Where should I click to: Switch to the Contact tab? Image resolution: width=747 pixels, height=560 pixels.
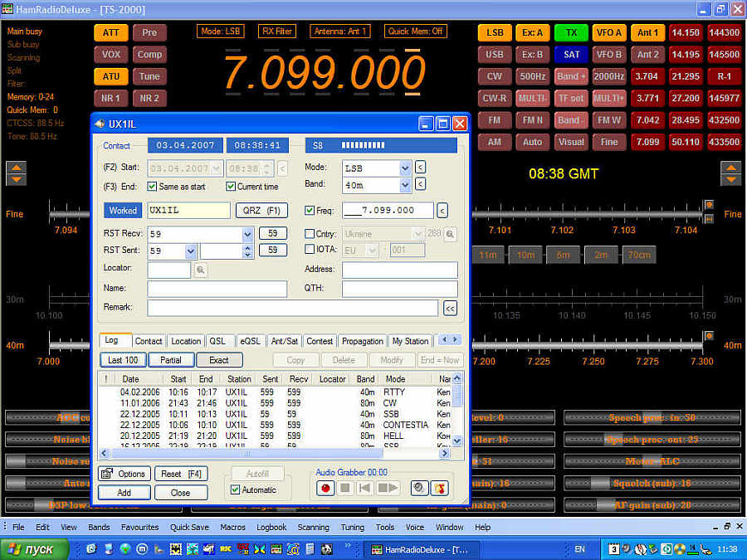(x=149, y=341)
